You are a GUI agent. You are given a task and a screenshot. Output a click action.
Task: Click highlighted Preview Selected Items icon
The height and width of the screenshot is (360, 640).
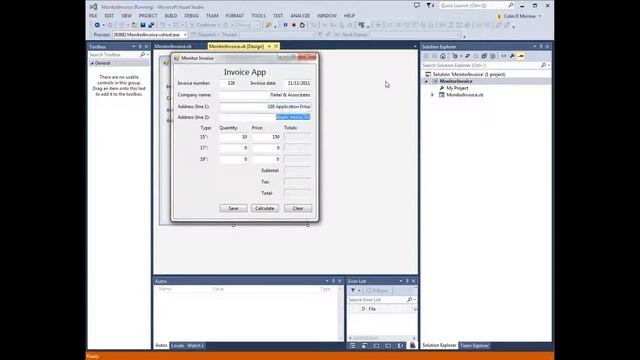(x=521, y=56)
